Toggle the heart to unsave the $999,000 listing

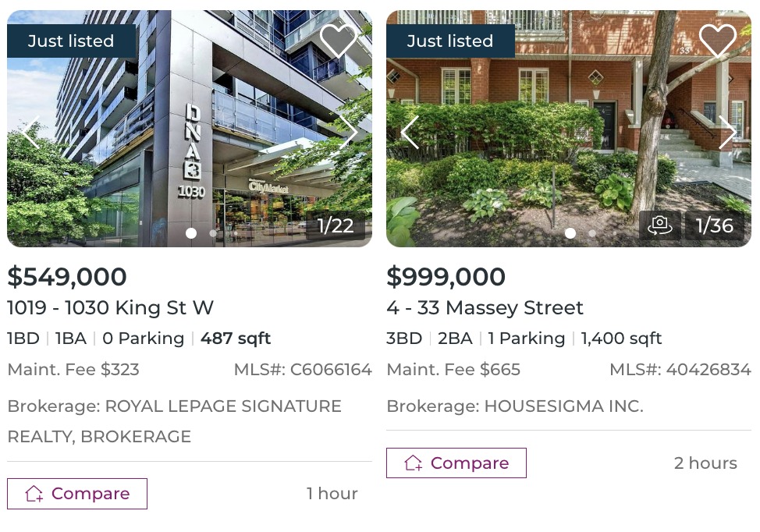pyautogui.click(x=718, y=39)
